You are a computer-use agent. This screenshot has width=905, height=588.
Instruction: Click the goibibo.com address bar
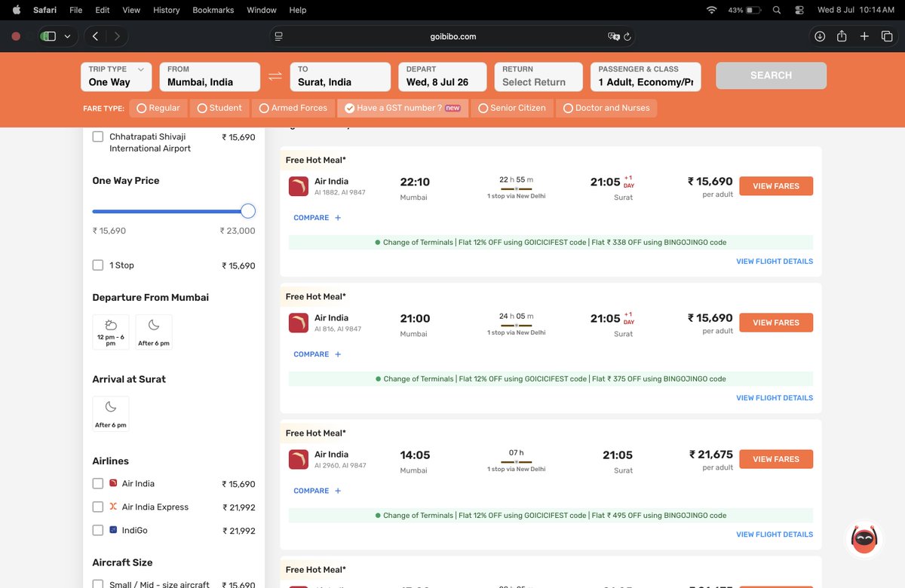452,36
